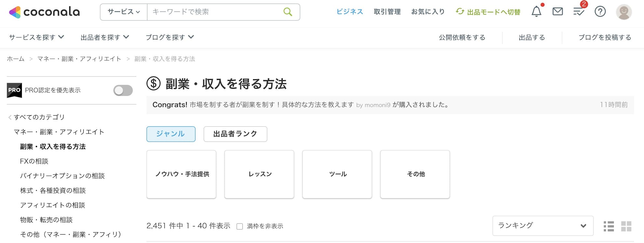Toggle PRO認定を優先表示 switch
This screenshot has width=644, height=243.
(123, 90)
